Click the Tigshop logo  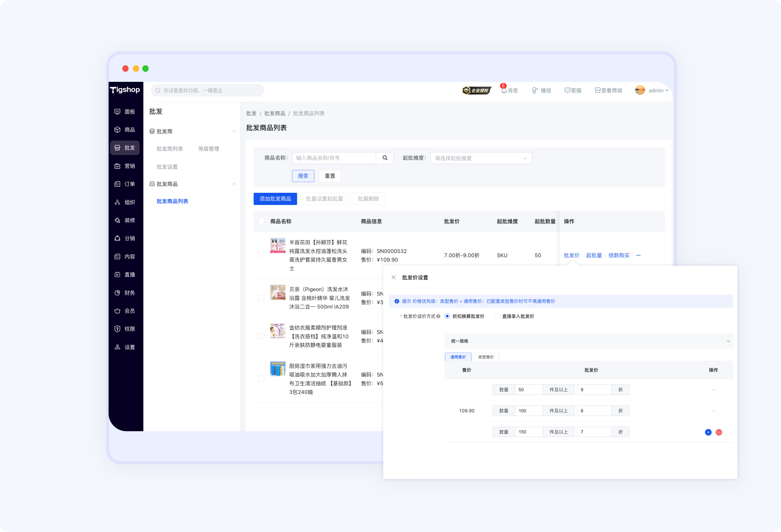tap(125, 90)
